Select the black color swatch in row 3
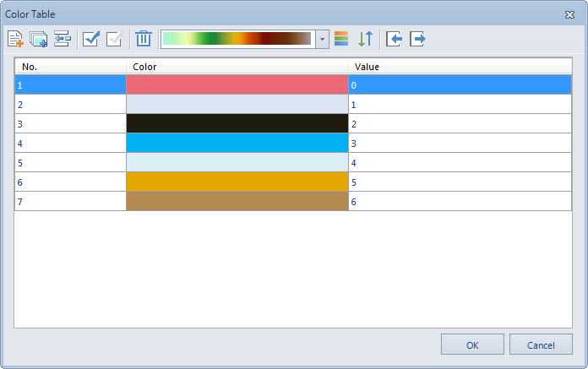This screenshot has height=369, width=588. (x=237, y=123)
